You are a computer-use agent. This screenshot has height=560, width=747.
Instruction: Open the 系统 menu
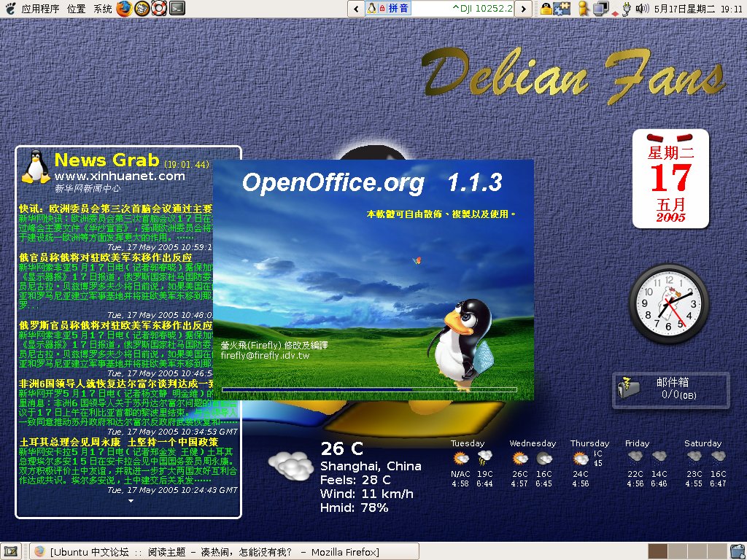point(102,9)
